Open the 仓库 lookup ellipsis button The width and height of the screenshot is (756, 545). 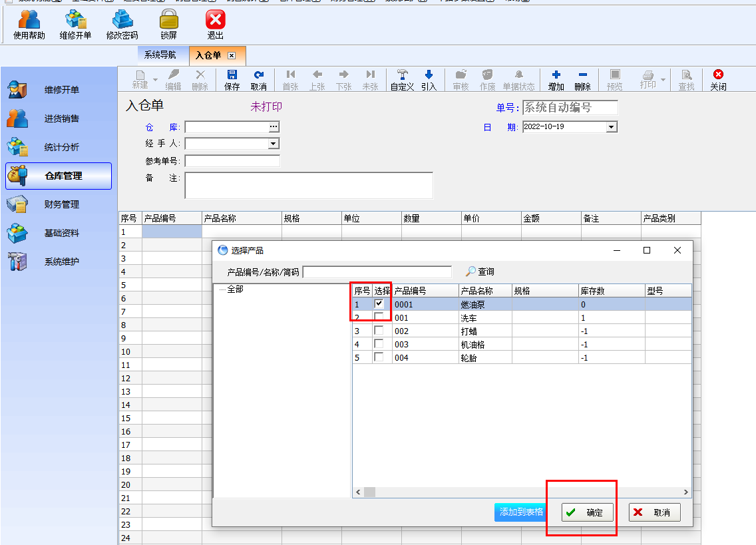(x=274, y=127)
